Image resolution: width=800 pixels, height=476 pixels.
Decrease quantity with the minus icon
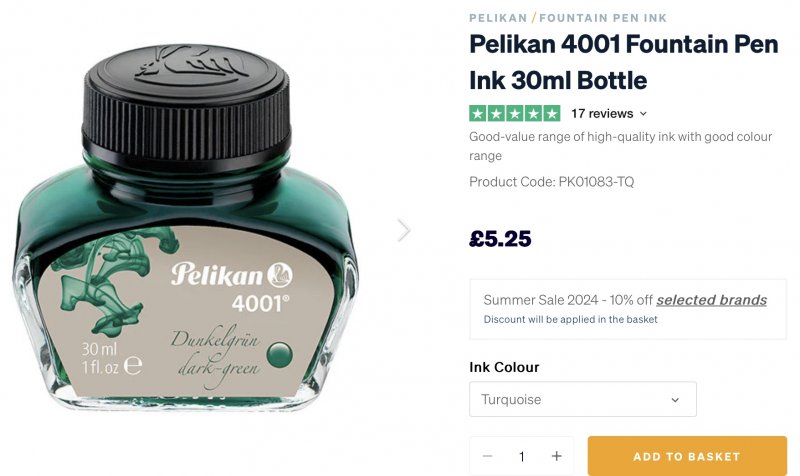tap(487, 456)
